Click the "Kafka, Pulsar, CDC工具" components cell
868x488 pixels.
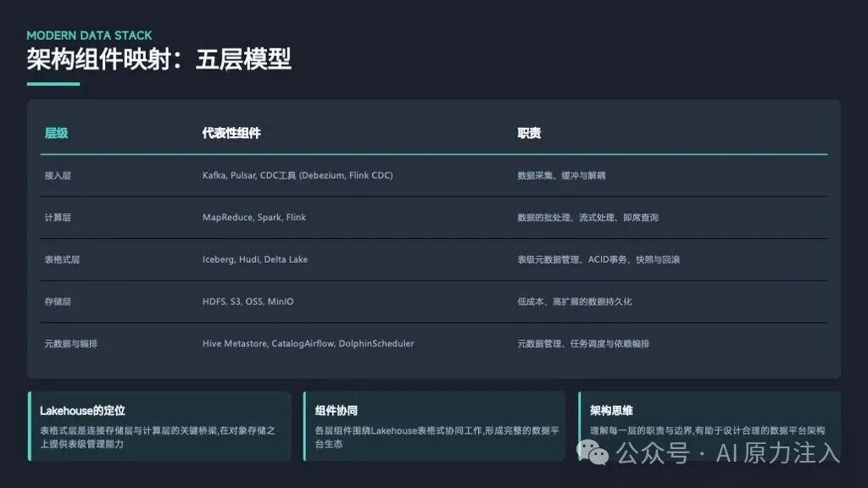pyautogui.click(x=298, y=175)
